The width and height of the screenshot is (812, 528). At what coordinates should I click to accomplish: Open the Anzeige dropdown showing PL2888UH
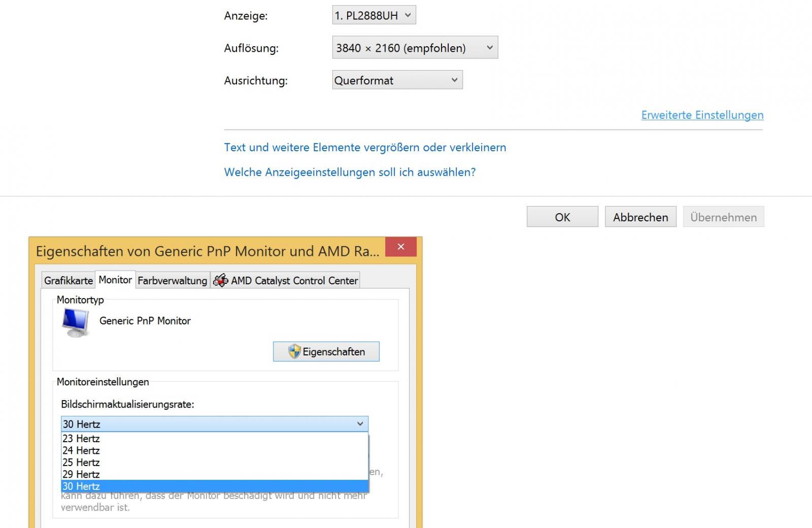click(374, 15)
